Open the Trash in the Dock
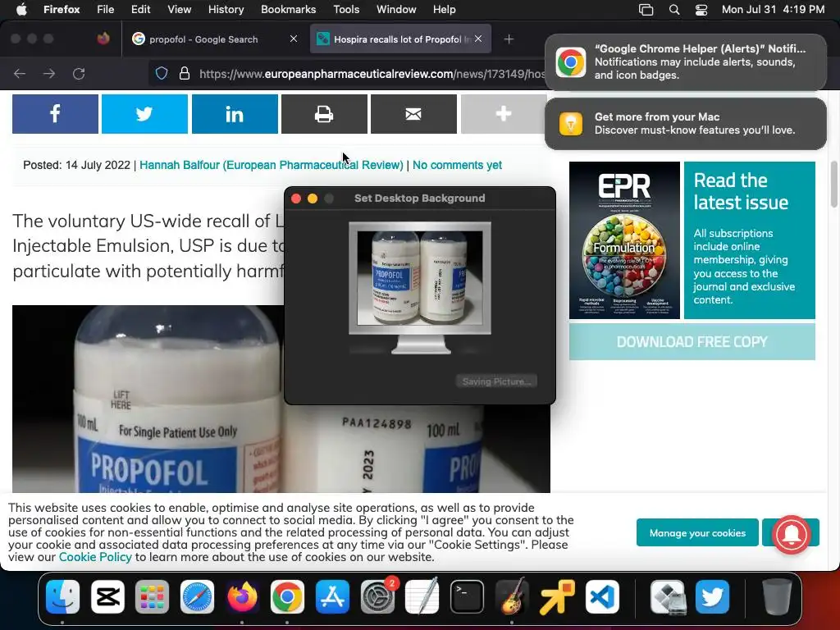 [x=777, y=596]
